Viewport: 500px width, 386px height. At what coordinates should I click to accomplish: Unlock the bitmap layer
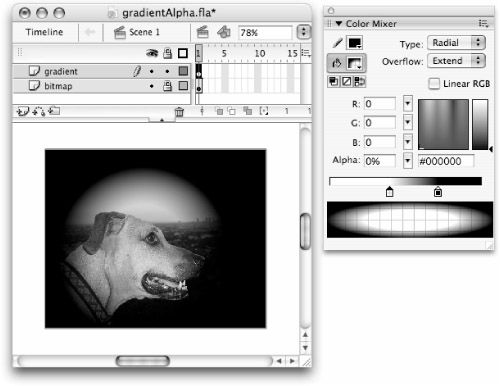coord(167,86)
